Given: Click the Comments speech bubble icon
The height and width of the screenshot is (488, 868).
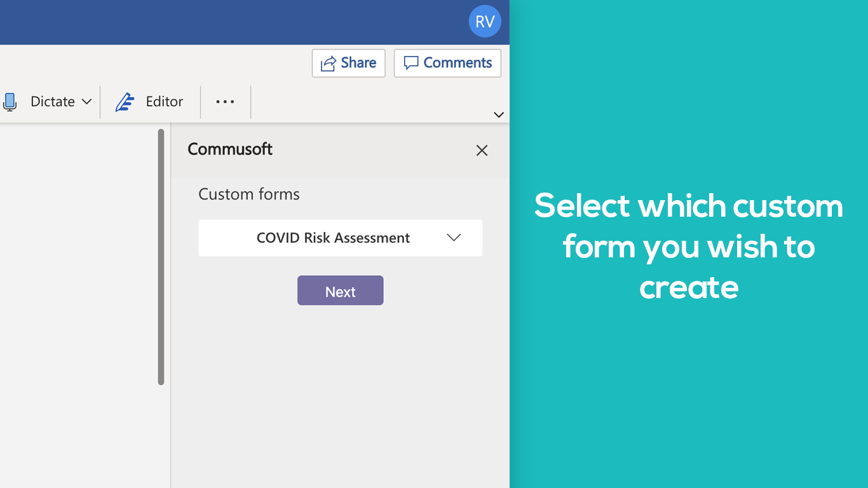Looking at the screenshot, I should [411, 64].
